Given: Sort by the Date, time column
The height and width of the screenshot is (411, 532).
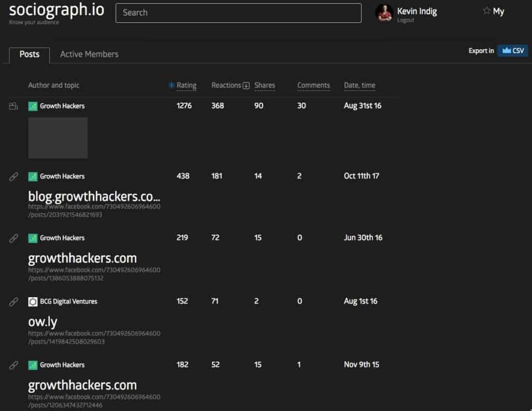Looking at the screenshot, I should click(360, 86).
